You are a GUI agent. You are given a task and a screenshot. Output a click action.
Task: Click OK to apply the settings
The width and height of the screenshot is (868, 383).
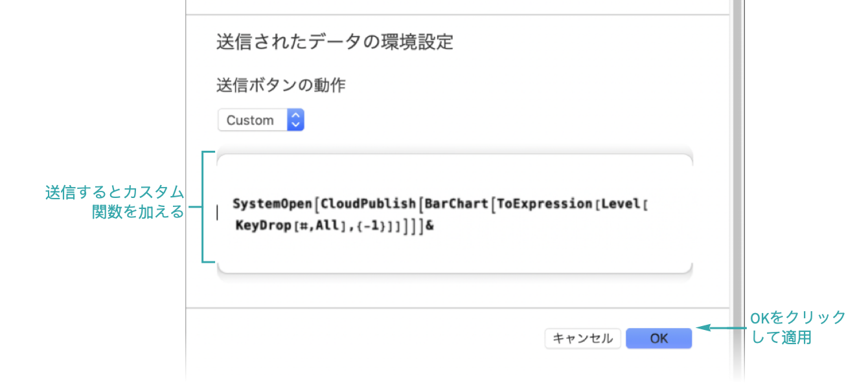[x=658, y=338]
